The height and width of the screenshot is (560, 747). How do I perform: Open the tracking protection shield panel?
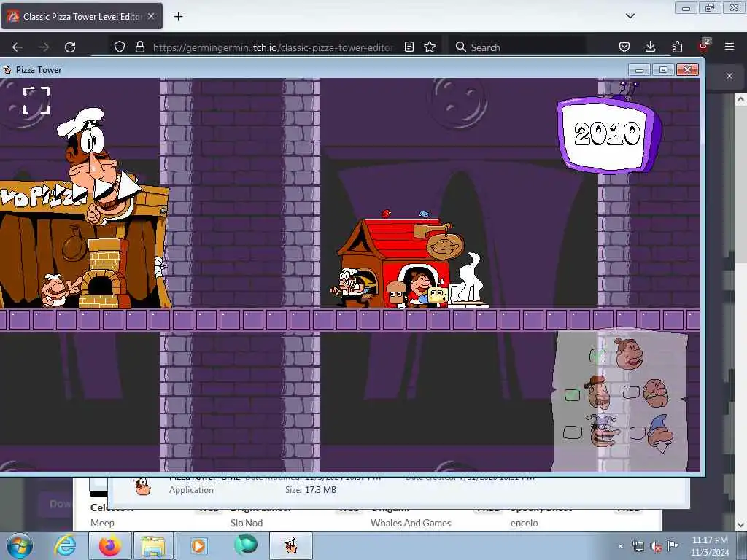[120, 47]
